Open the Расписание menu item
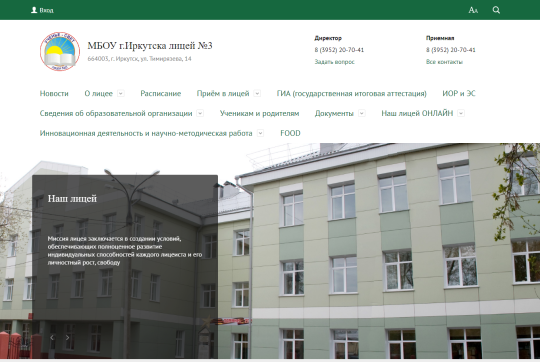The image size is (540, 362). coord(160,93)
